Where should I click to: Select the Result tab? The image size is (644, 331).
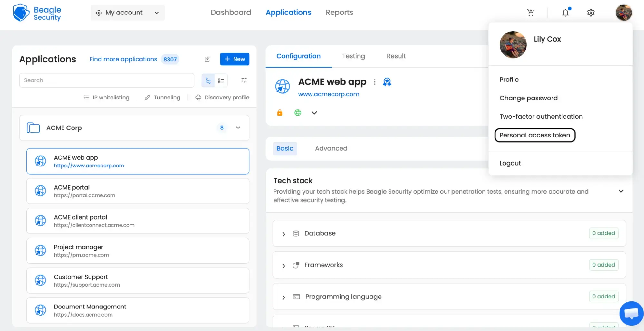tap(396, 56)
